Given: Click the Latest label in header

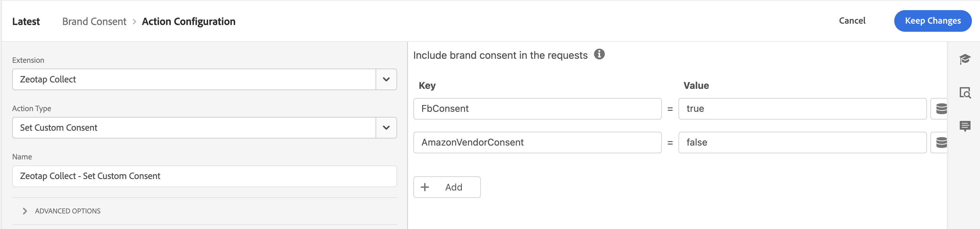Looking at the screenshot, I should [26, 22].
